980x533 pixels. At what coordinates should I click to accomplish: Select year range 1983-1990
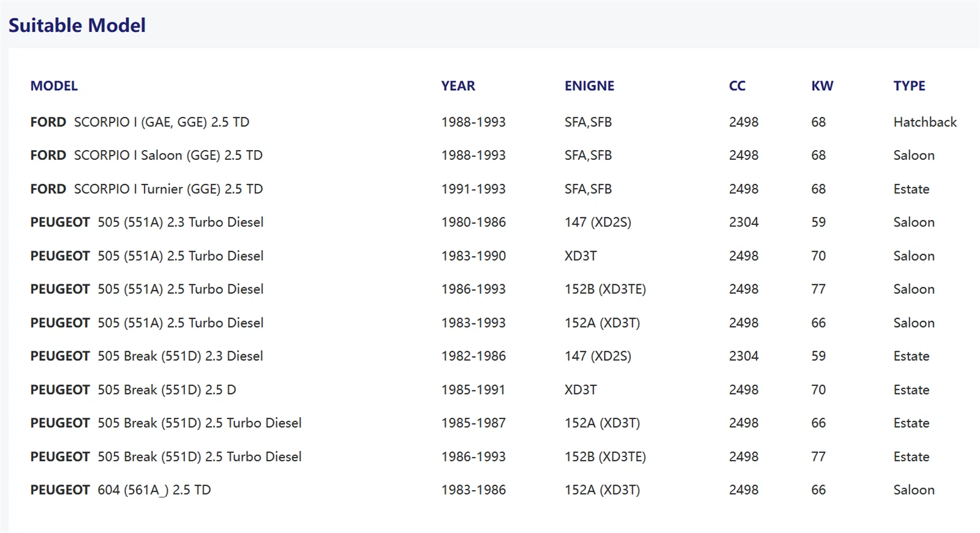pyautogui.click(x=473, y=256)
